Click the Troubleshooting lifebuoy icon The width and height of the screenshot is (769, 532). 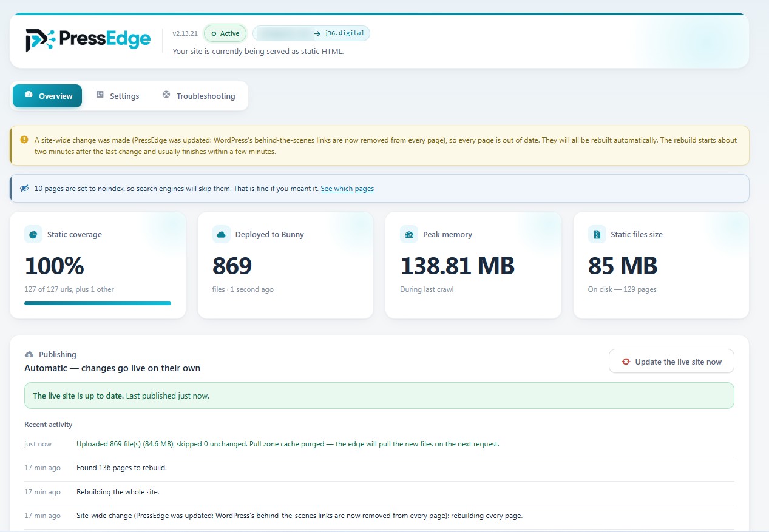pos(166,95)
